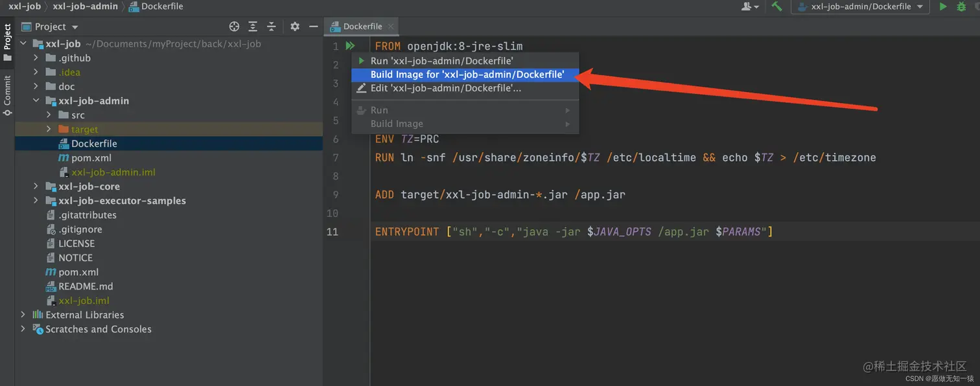
Task: Open the Commit tool window tab
Action: 7,95
